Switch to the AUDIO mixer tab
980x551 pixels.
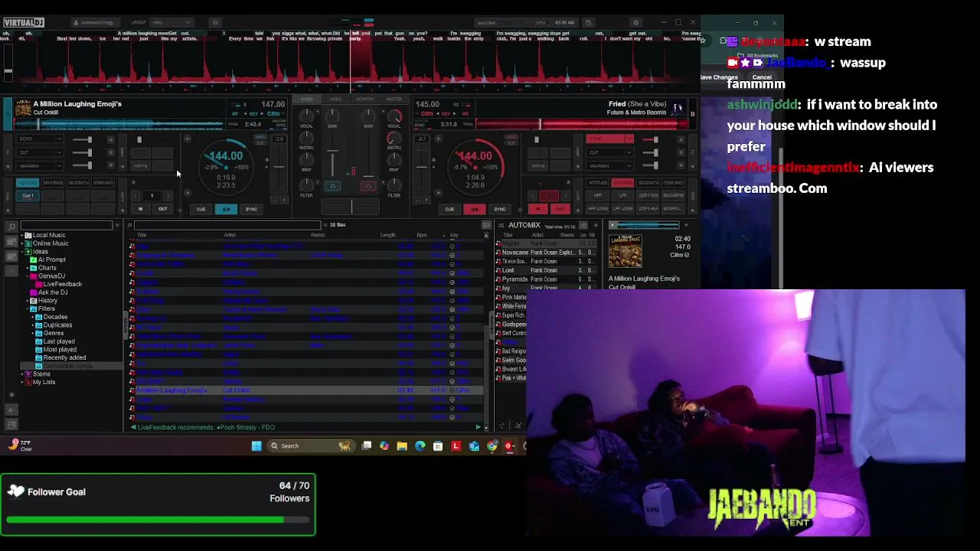pos(307,99)
